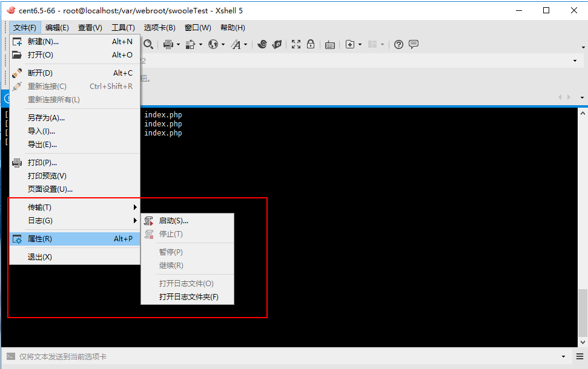Open the 工具(T) menu
This screenshot has height=369, width=588.
123,28
